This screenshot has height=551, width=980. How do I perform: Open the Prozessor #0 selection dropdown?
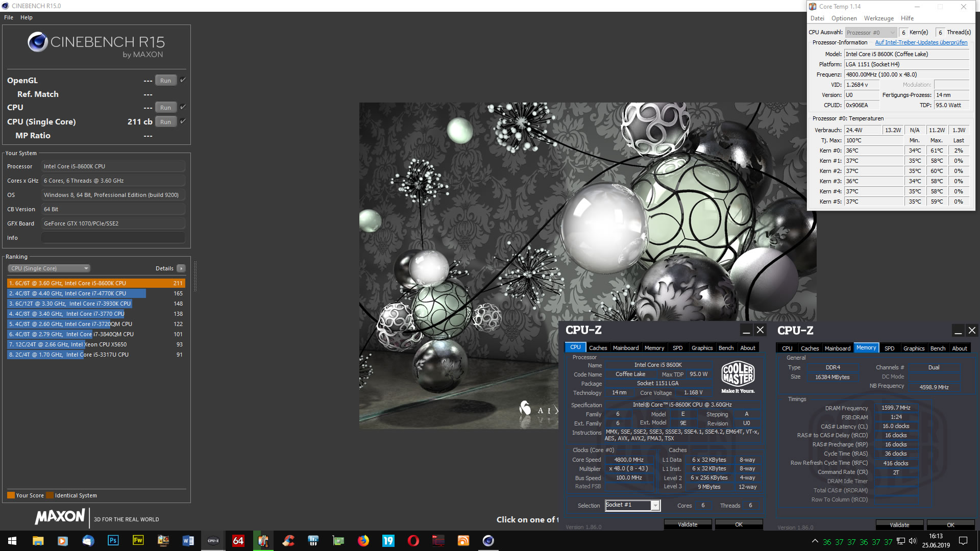click(x=871, y=33)
